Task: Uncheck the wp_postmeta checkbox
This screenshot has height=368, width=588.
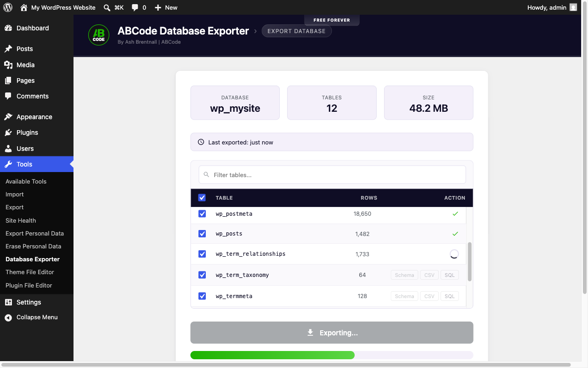Action: [x=202, y=214]
